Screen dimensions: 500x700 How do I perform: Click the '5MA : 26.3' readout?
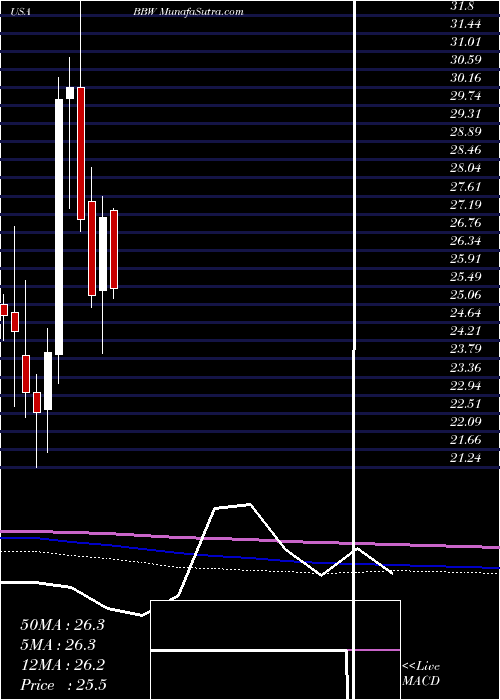(58, 645)
